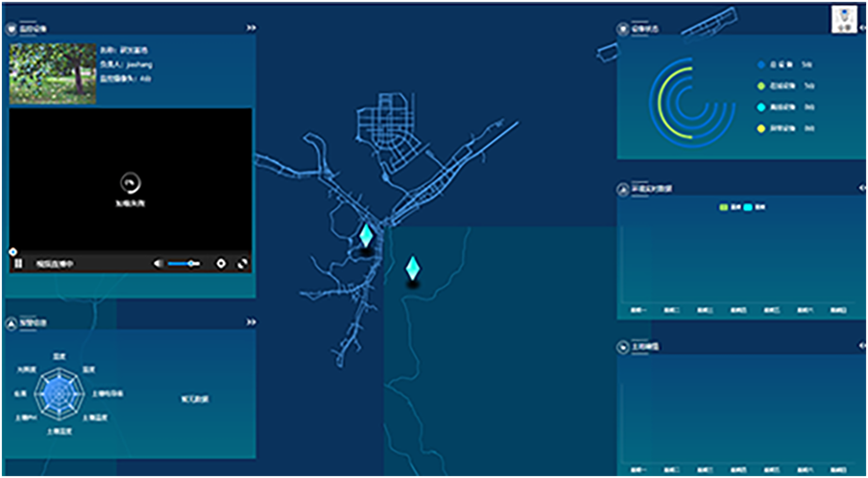Click the alarm info panel header icon
Image resolution: width=868 pixels, height=478 pixels.
point(12,322)
